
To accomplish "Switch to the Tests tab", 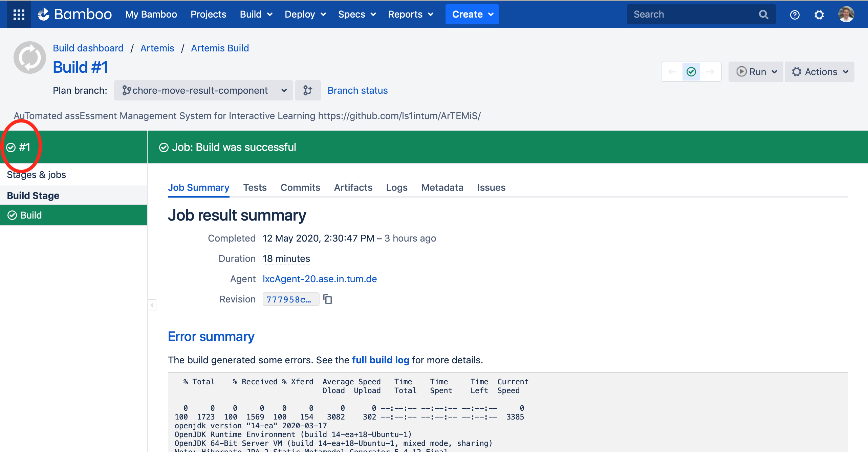I will tap(255, 187).
